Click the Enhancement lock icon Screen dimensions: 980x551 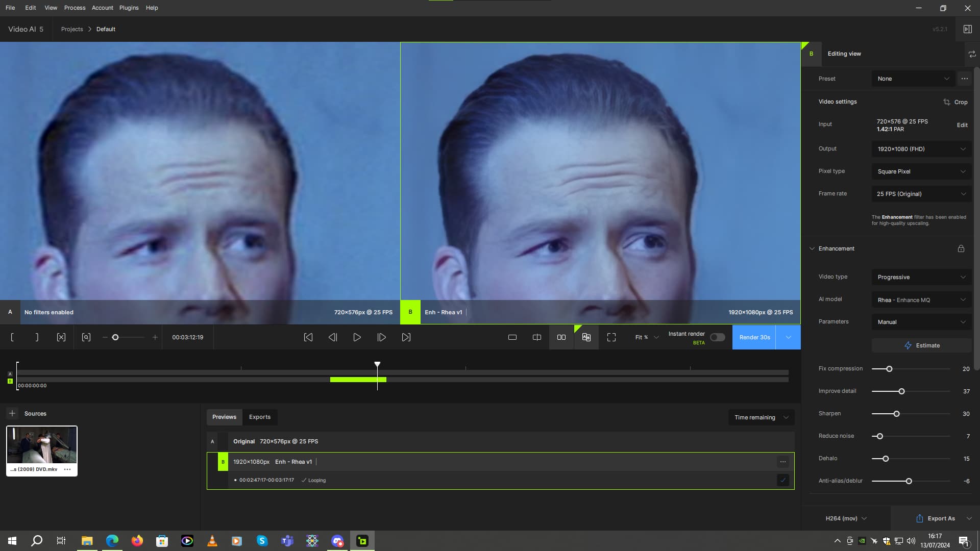click(961, 248)
